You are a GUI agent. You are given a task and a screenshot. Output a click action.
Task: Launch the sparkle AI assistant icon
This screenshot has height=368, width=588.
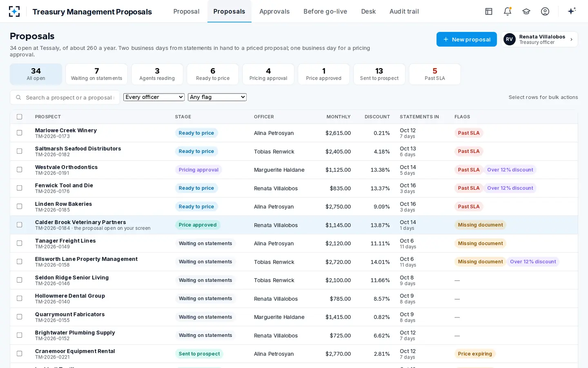point(572,11)
